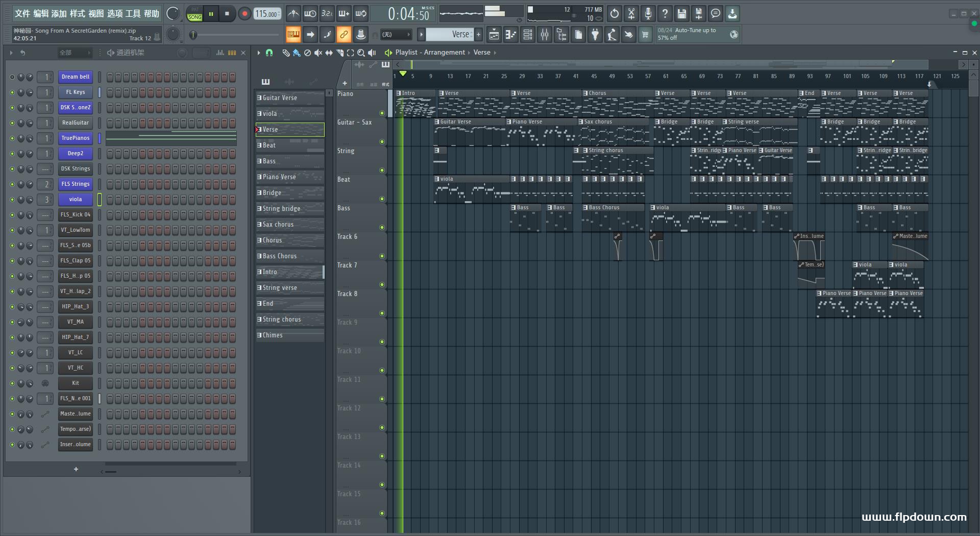Open the browser view icon
The width and height of the screenshot is (980, 536).
(x=561, y=35)
